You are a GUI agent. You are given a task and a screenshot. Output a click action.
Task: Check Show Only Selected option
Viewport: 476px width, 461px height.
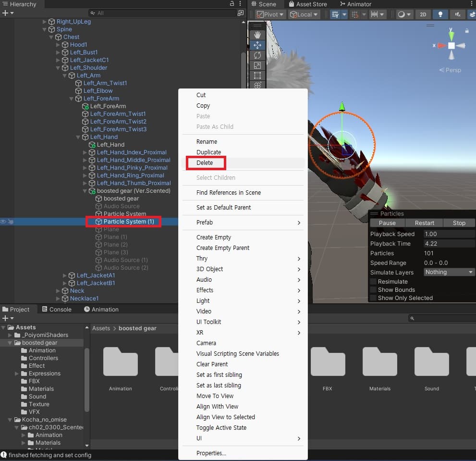pyautogui.click(x=373, y=298)
